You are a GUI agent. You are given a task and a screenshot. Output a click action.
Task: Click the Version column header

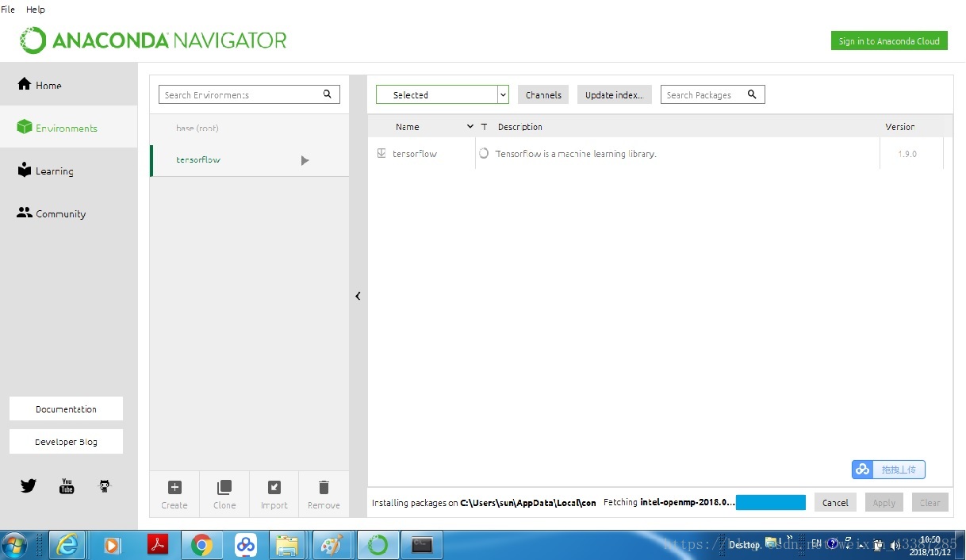pyautogui.click(x=900, y=127)
